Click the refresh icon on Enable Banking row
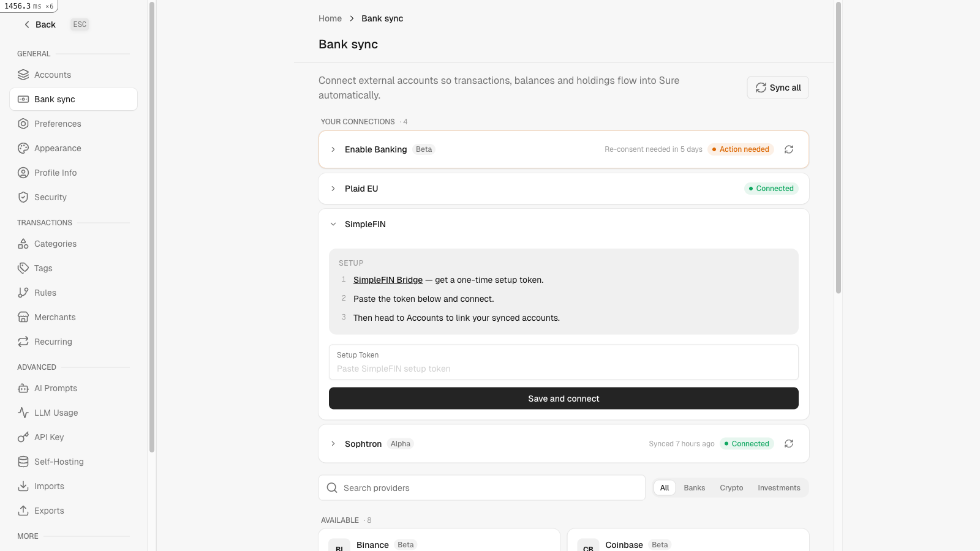 coord(789,149)
